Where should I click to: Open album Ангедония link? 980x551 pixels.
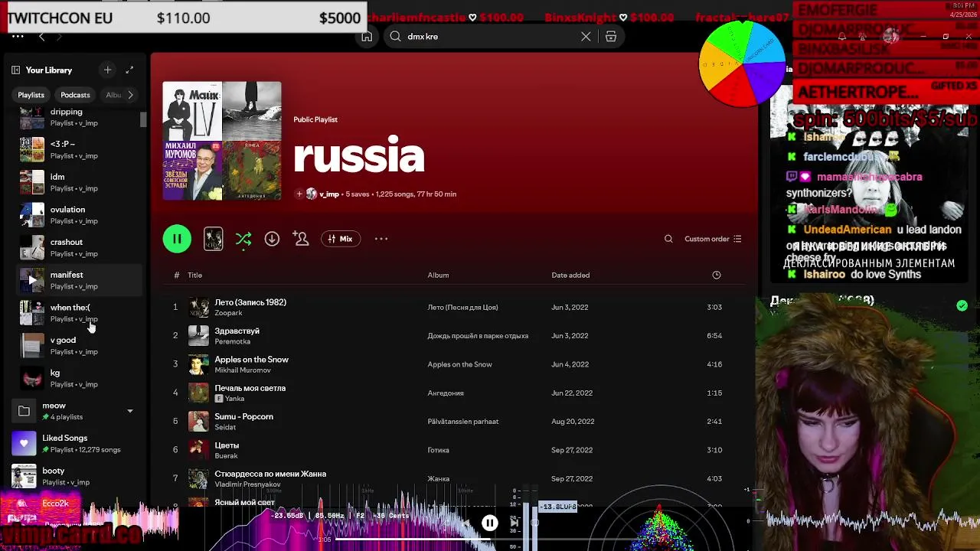coord(446,393)
